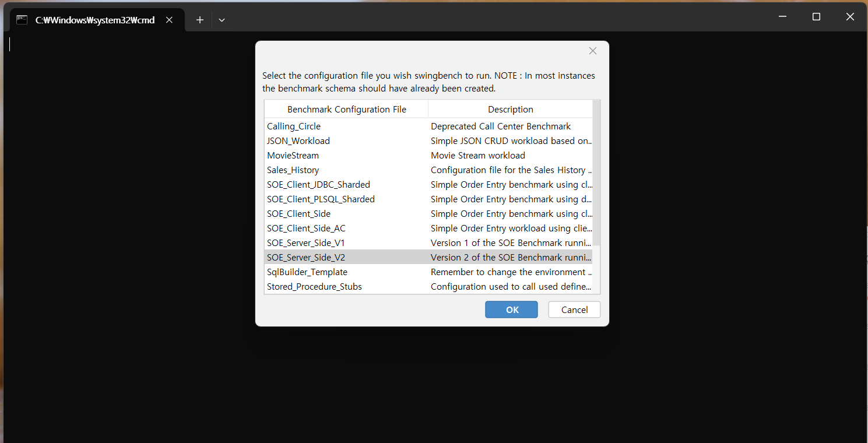Click 'Movie Stream workload' description cell

pyautogui.click(x=510, y=155)
